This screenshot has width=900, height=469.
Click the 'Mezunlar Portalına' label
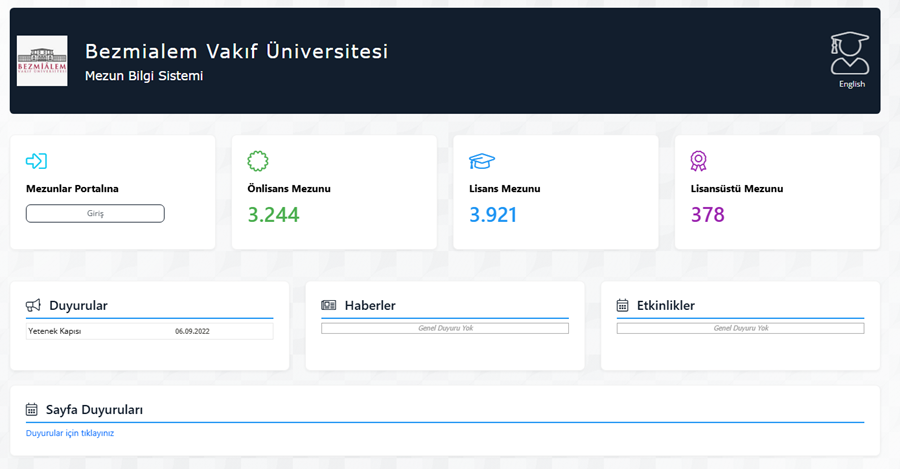pyautogui.click(x=72, y=189)
